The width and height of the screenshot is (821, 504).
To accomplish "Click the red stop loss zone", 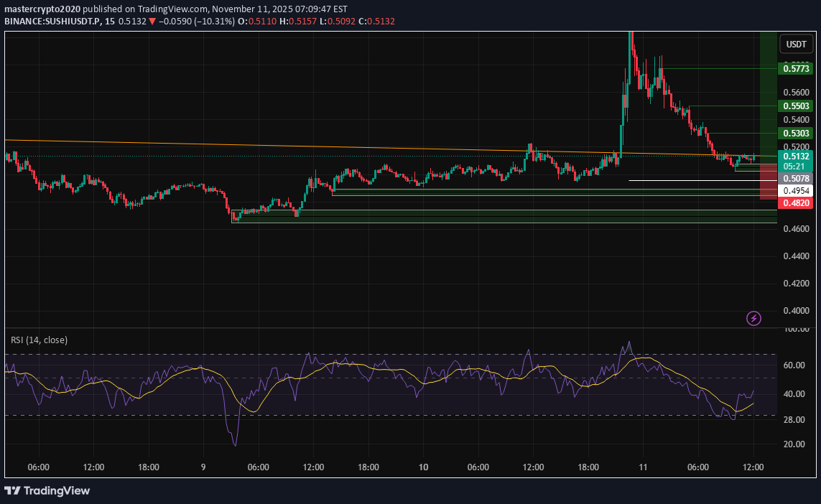I will pos(767,183).
